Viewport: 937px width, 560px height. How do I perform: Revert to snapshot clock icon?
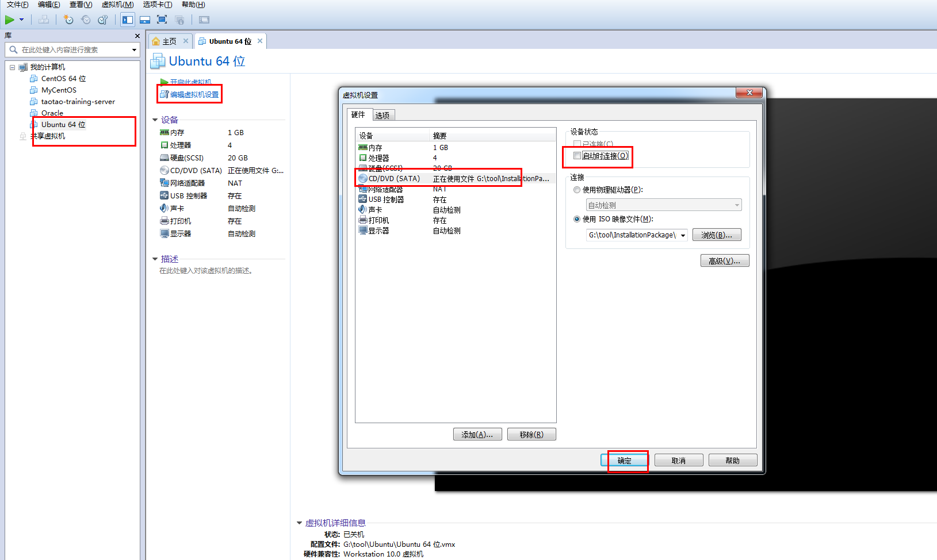click(86, 20)
